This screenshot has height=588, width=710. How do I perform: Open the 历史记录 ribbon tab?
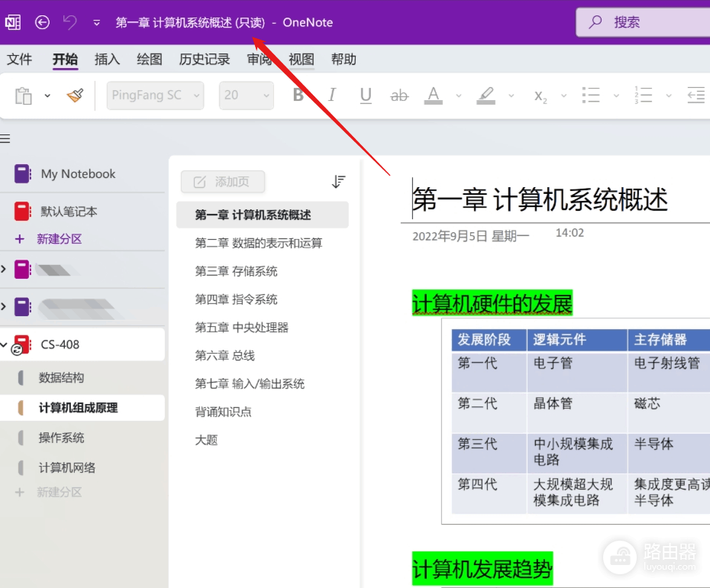tap(204, 60)
